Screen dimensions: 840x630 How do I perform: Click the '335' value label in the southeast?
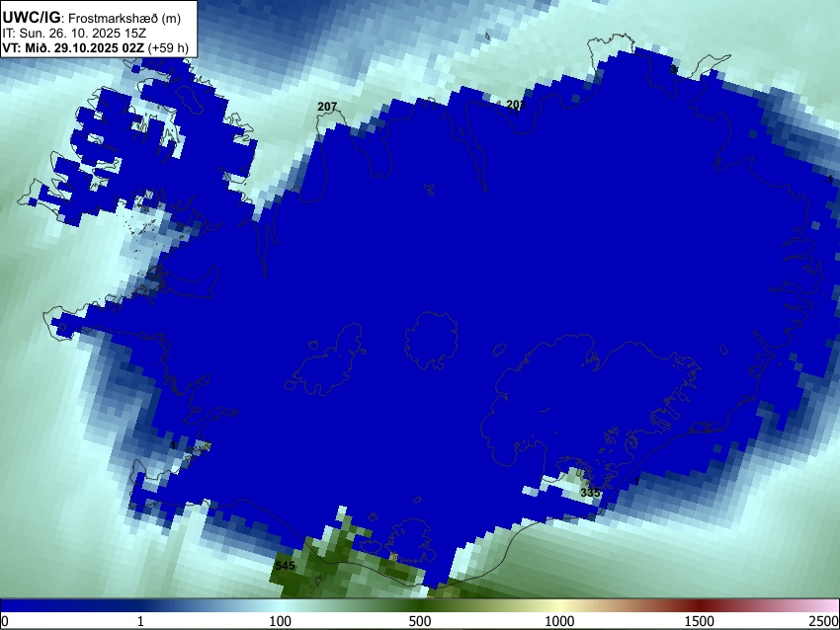pyautogui.click(x=590, y=493)
